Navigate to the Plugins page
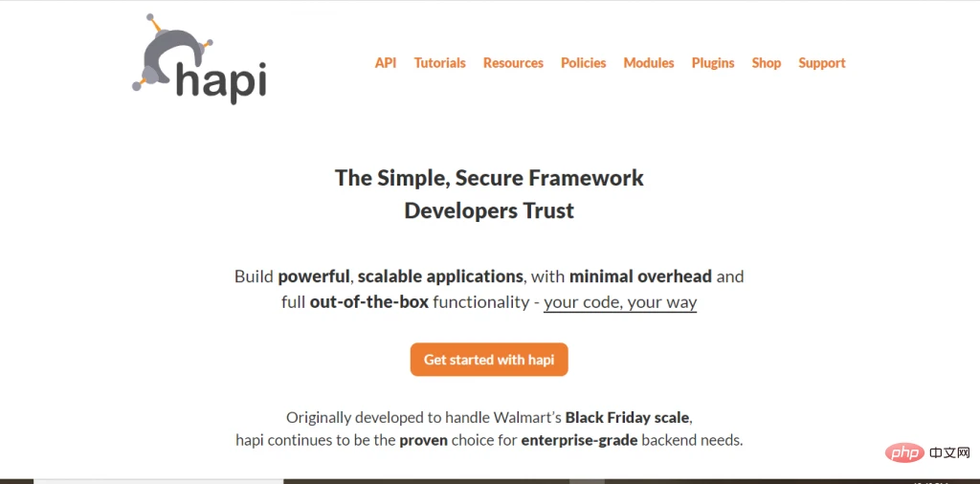 [x=713, y=63]
